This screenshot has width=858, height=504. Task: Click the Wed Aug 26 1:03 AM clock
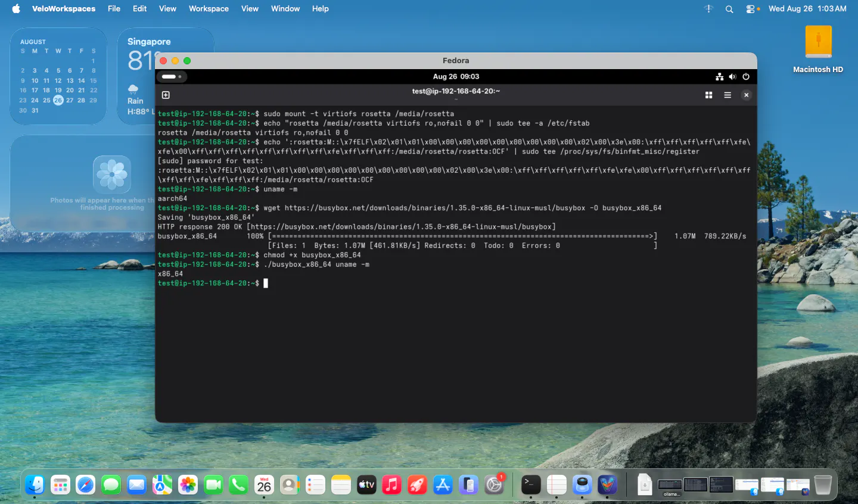(x=807, y=8)
